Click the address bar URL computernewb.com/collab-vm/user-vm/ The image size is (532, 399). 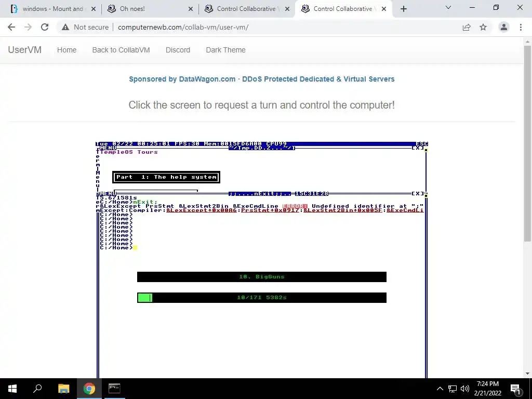tap(183, 27)
